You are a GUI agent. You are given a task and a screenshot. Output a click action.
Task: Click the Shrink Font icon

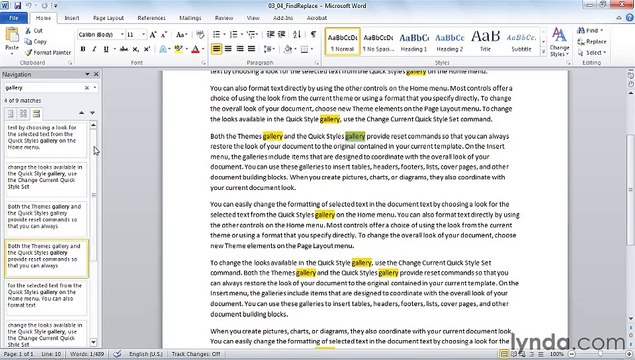pyautogui.click(x=164, y=35)
